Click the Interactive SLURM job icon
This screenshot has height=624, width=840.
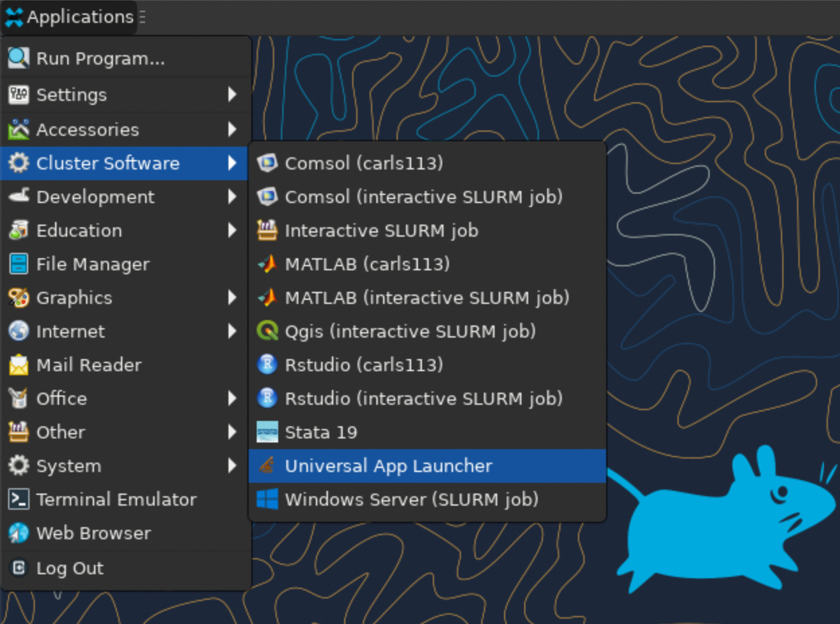(267, 230)
